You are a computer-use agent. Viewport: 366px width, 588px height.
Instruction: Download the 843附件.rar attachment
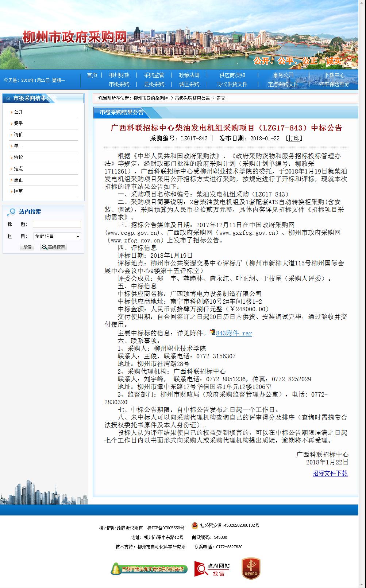234,333
